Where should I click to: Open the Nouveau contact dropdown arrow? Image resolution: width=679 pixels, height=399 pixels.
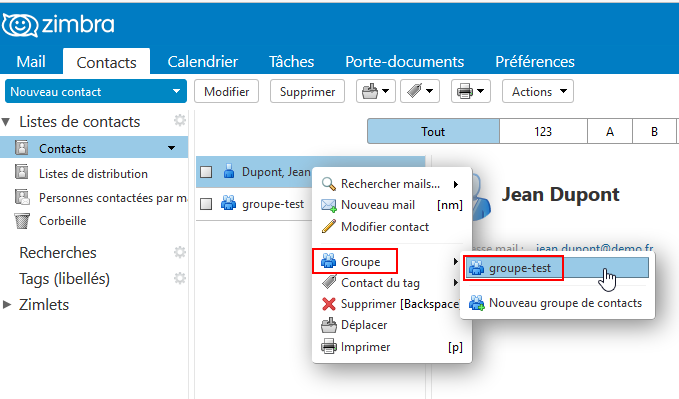(176, 91)
